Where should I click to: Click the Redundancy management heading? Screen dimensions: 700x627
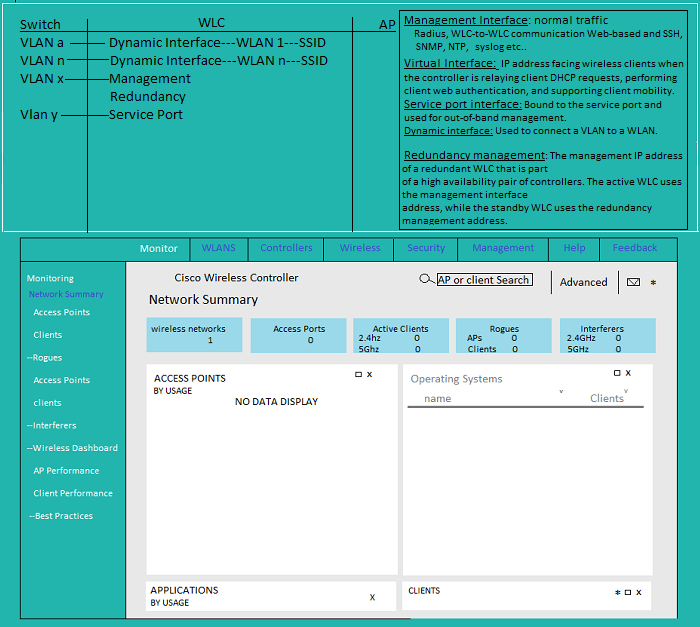tap(474, 155)
